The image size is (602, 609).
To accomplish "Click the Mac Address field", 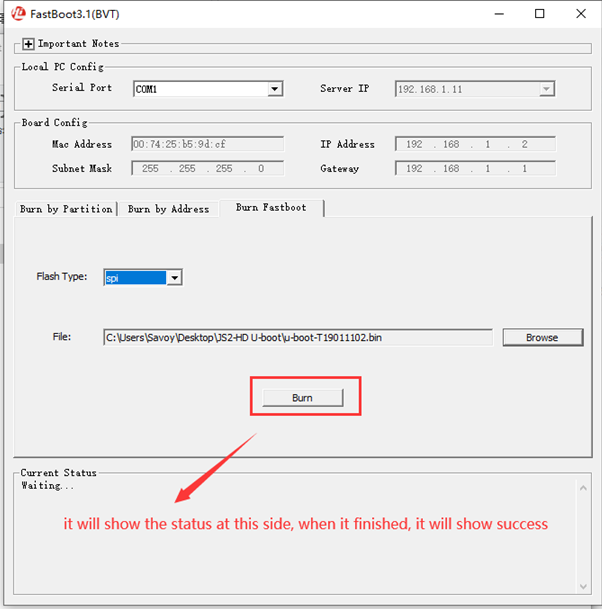I will pyautogui.click(x=207, y=144).
